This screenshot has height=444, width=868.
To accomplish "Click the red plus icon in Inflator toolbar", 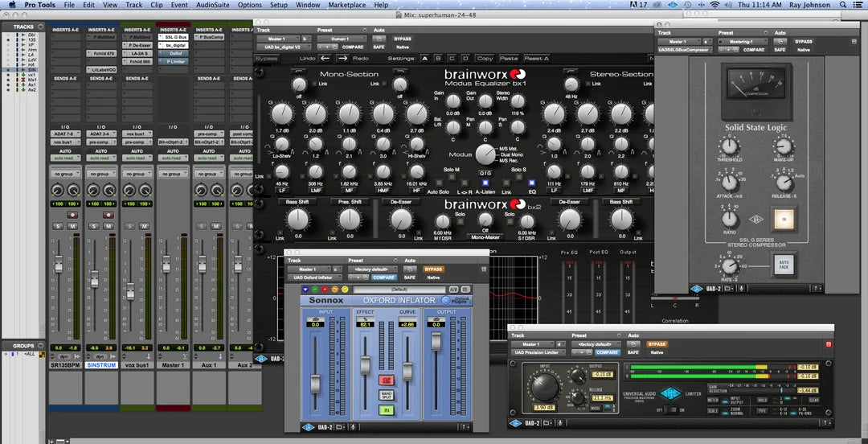I will point(325,290).
